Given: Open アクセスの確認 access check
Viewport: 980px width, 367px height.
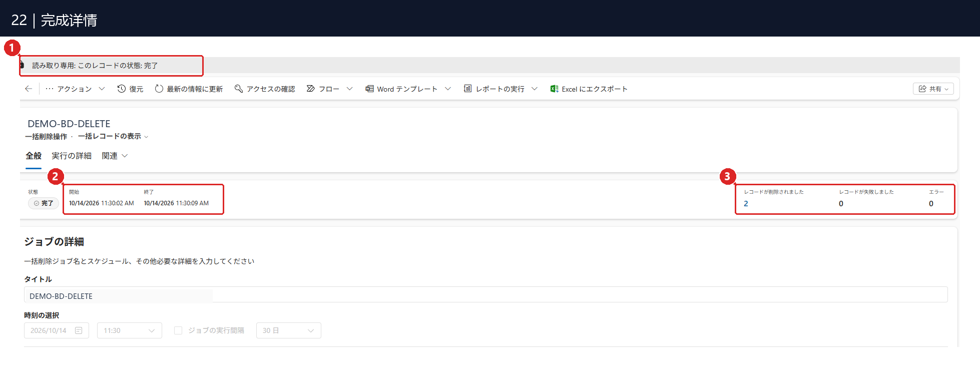Looking at the screenshot, I should coord(265,89).
